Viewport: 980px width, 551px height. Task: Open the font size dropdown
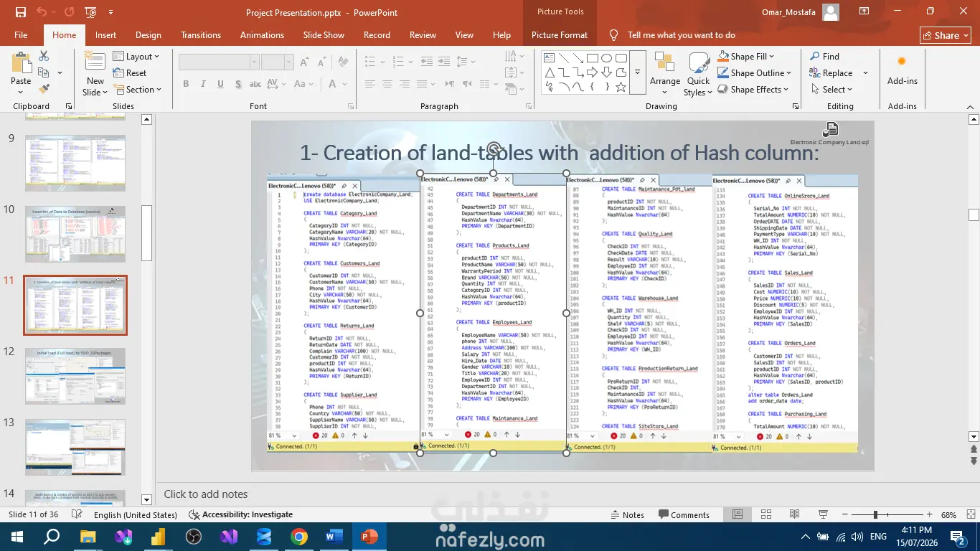(289, 62)
